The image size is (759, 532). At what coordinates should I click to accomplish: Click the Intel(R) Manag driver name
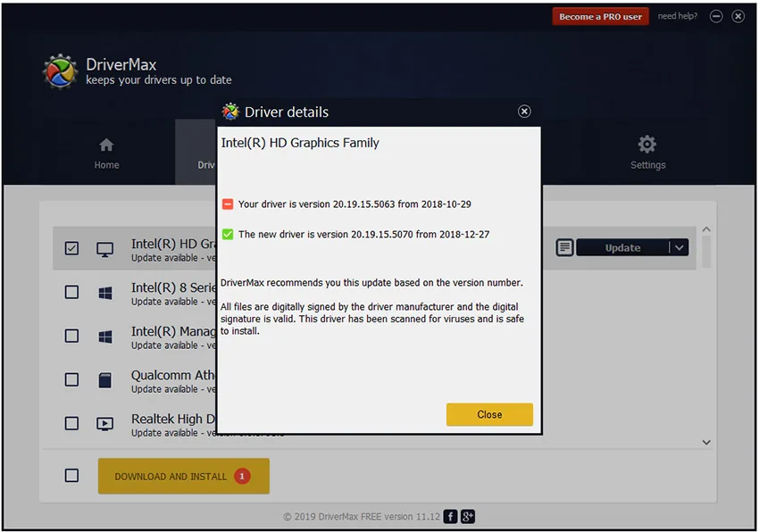point(173,331)
